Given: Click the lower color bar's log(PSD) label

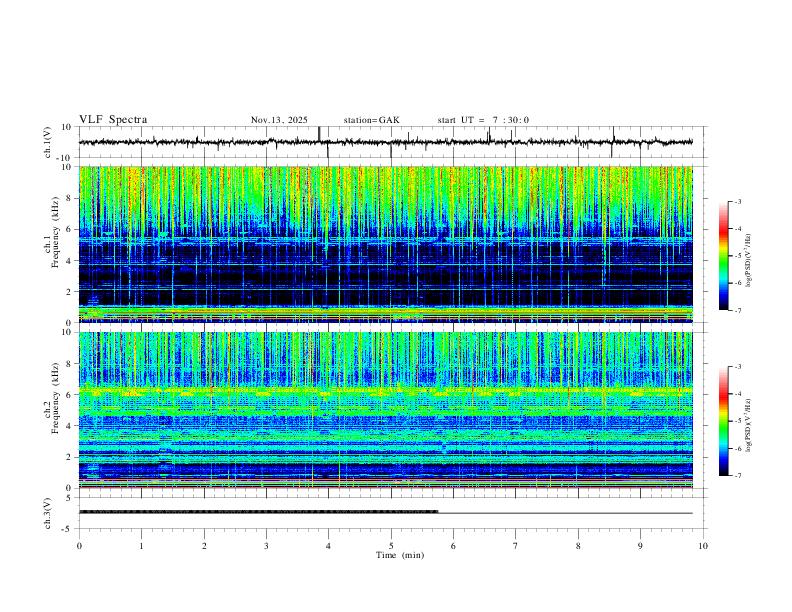Looking at the screenshot, I should pyautogui.click(x=749, y=424).
